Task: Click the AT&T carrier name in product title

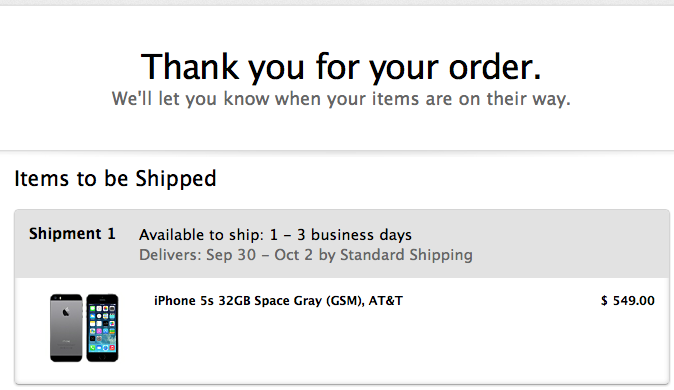Action: point(386,301)
